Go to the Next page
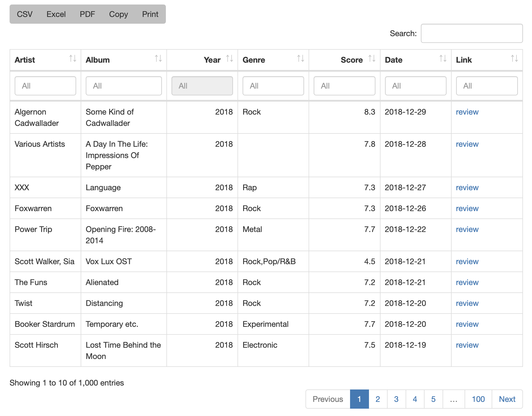 pos(507,399)
